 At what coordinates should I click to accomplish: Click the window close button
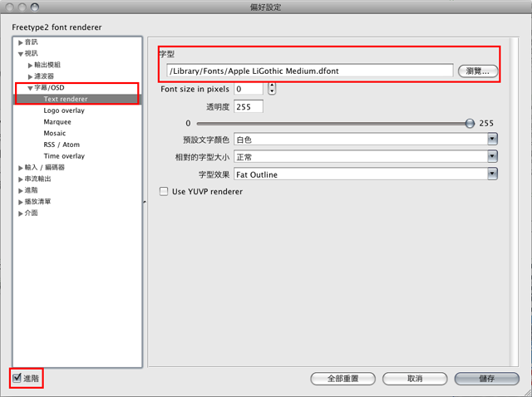(10, 7)
